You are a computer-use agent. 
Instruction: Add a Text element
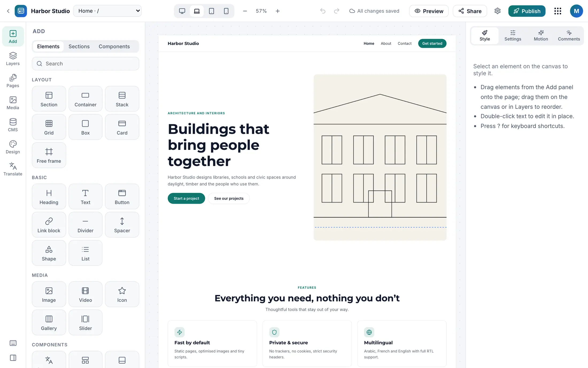tap(86, 196)
